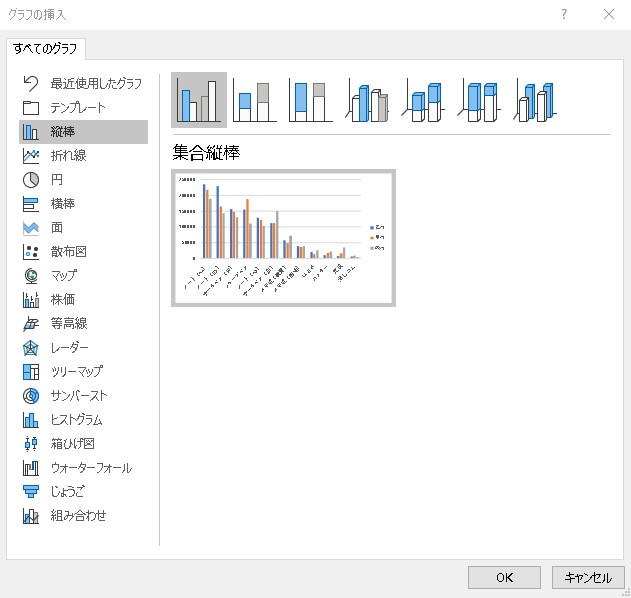Confirm with the OK button

(505, 577)
